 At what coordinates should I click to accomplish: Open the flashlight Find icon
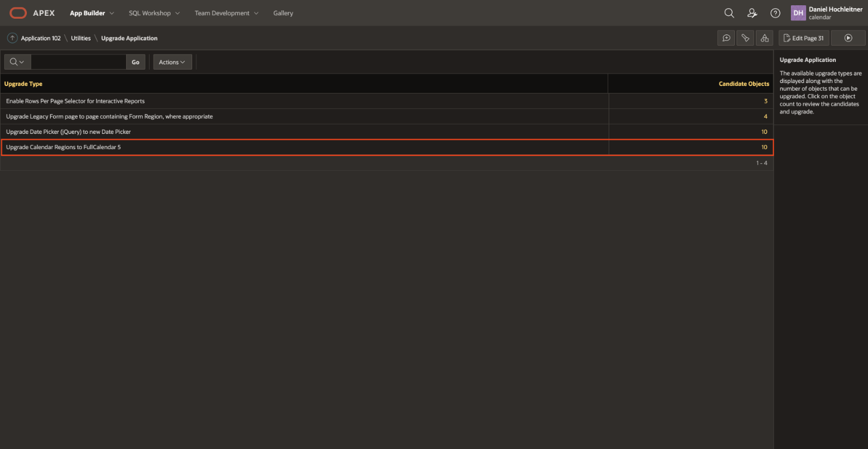point(745,38)
